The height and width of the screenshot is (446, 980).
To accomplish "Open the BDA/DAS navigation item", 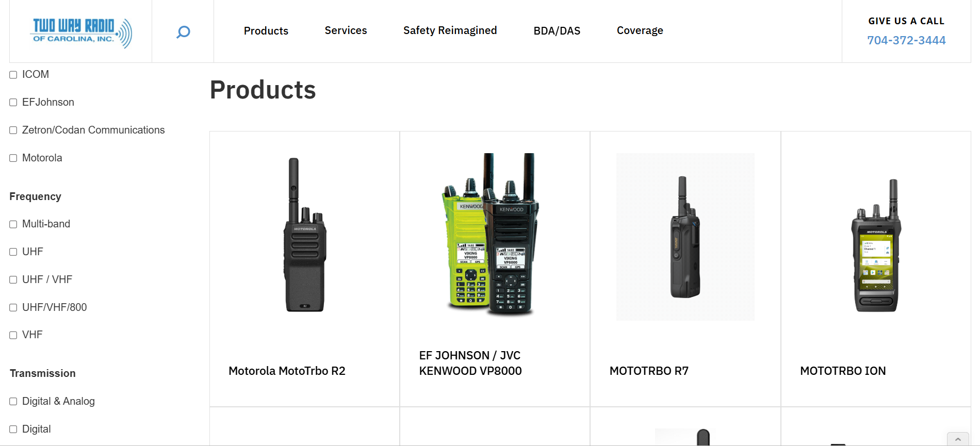I will click(x=557, y=31).
